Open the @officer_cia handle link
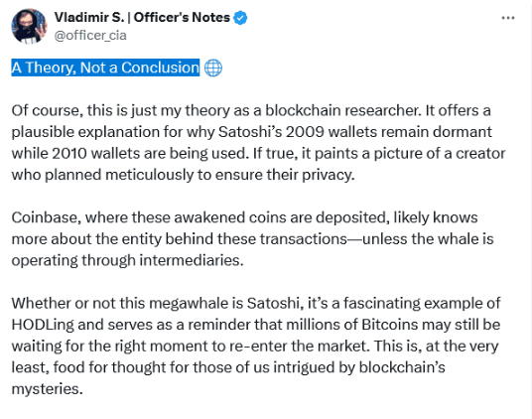This screenshot has width=532, height=419. pos(90,36)
